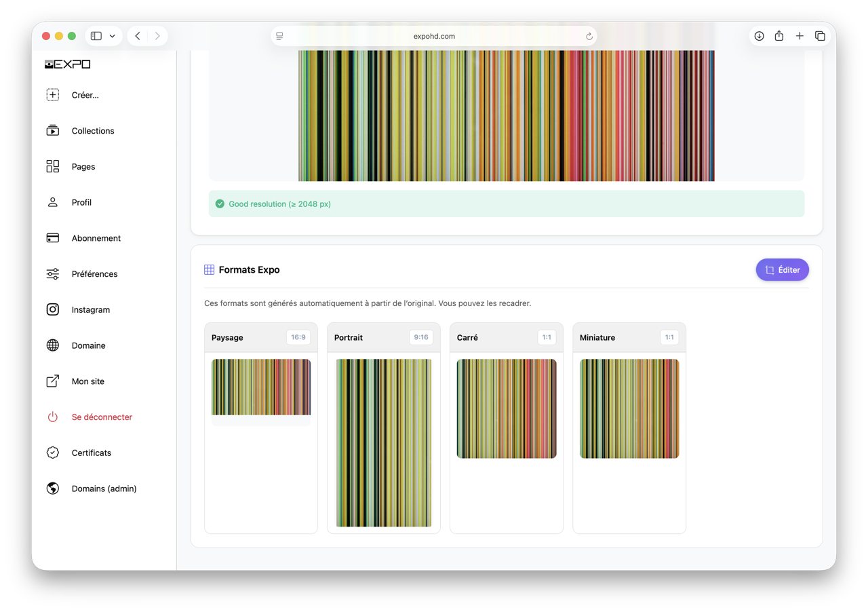Click Se déconnecter to log out

coord(102,417)
